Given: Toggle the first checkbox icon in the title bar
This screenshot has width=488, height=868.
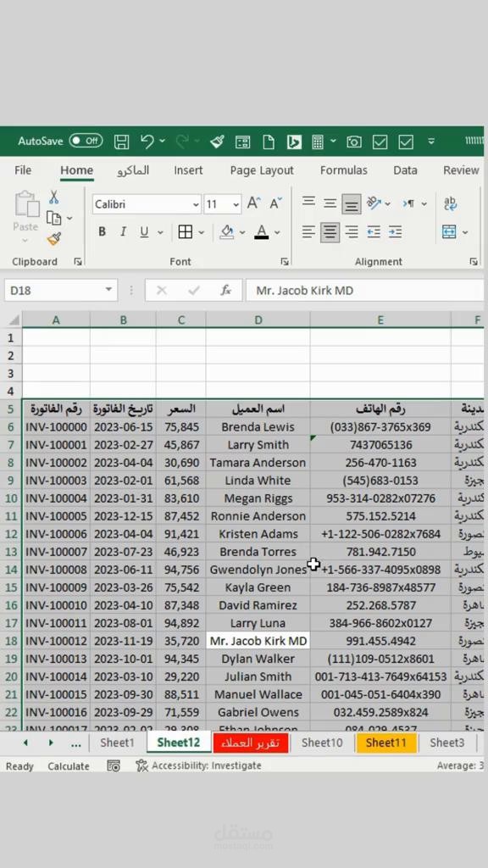Looking at the screenshot, I should 380,142.
